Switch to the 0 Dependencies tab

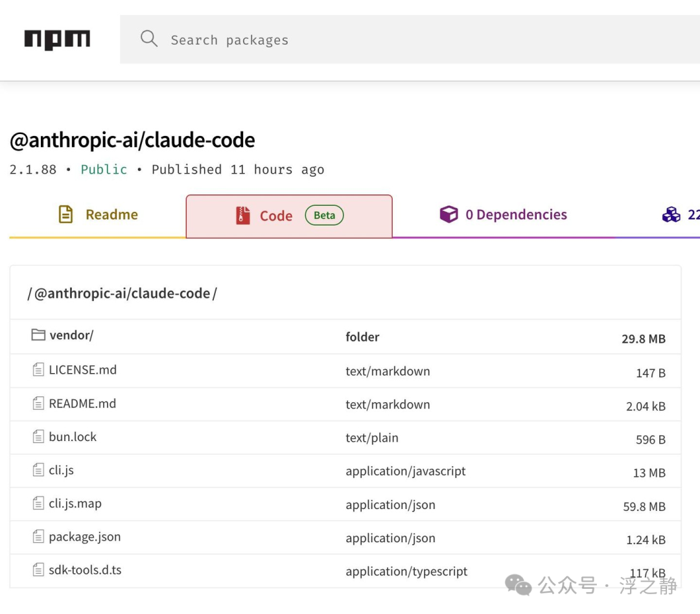click(503, 214)
